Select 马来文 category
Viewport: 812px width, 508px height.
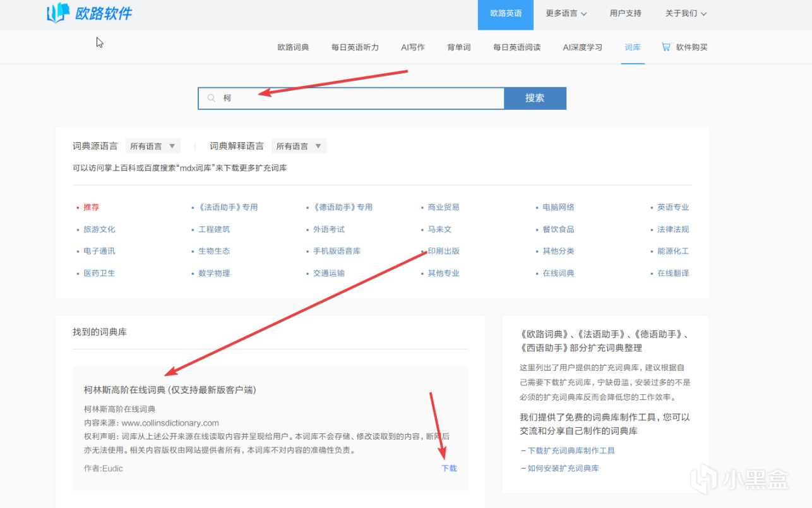click(x=440, y=229)
